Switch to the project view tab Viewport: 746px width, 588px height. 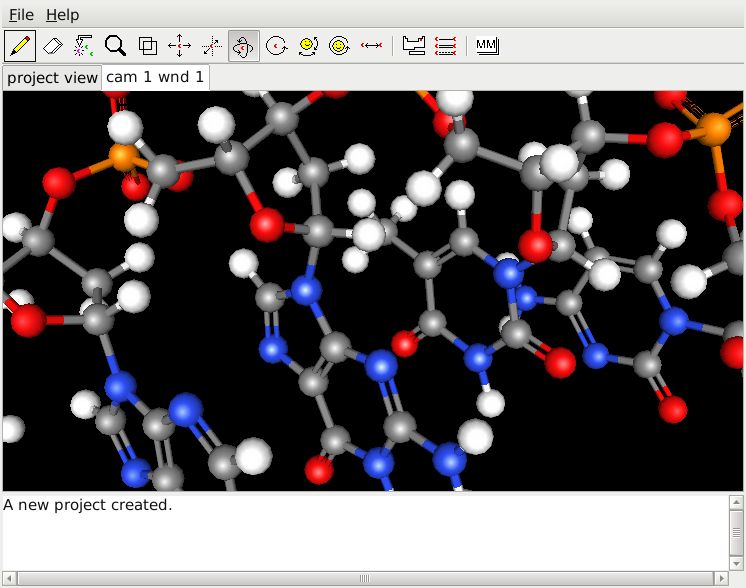coord(52,78)
